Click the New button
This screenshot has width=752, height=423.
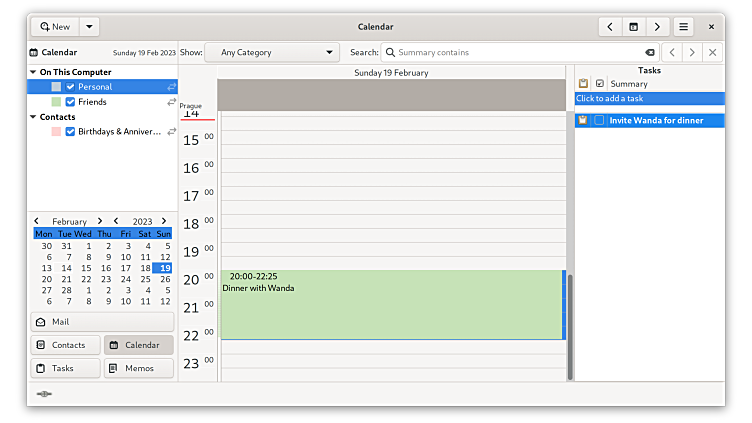pyautogui.click(x=55, y=27)
